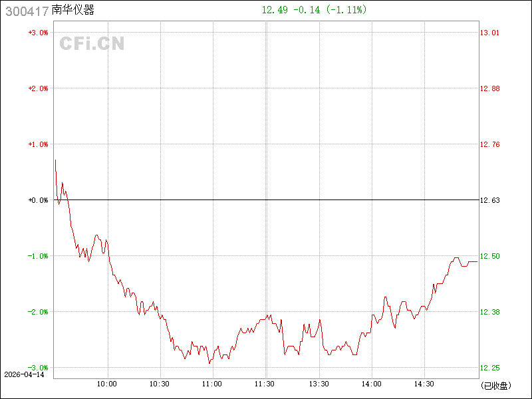Click the +3.0% left axis label
532x399 pixels.
37,33
